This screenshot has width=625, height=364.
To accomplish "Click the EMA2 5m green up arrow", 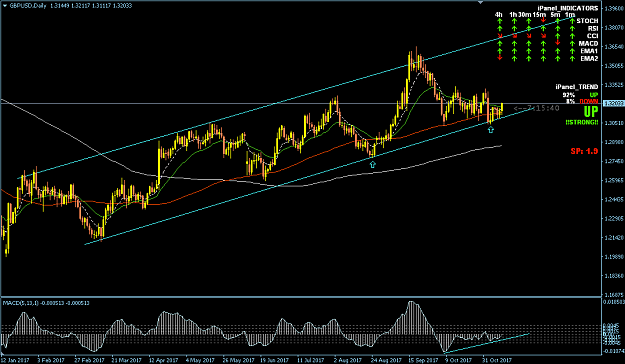I will coord(558,58).
